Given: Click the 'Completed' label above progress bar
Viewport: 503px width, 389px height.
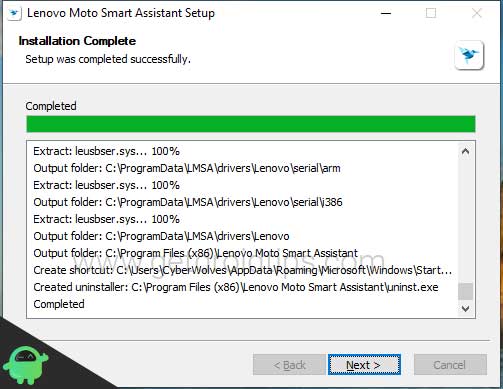Looking at the screenshot, I should click(x=51, y=106).
